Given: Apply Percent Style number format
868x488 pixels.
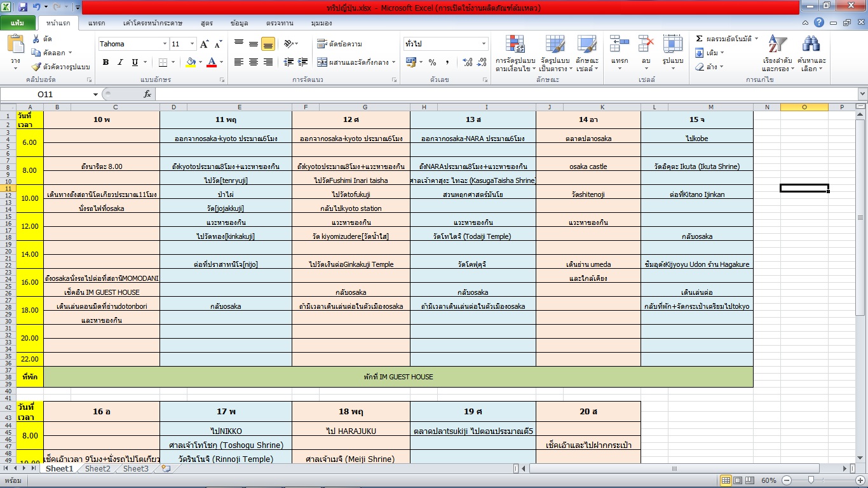Looking at the screenshot, I should (432, 62).
